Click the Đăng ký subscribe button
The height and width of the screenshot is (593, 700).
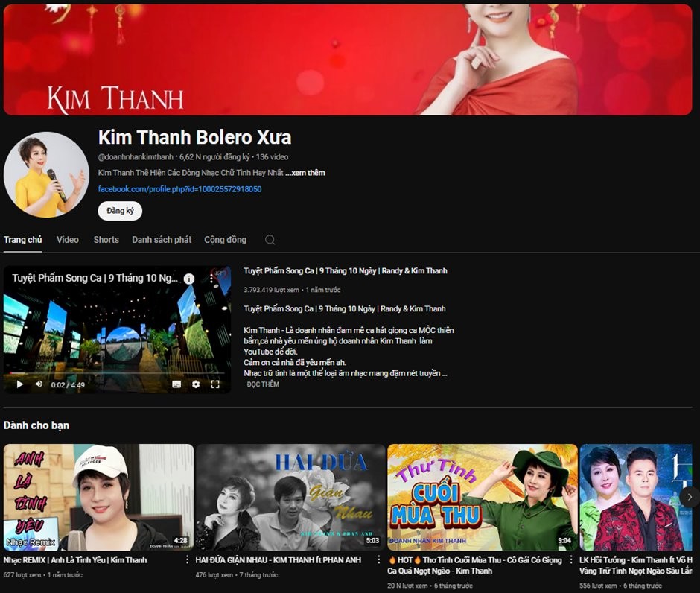120,211
